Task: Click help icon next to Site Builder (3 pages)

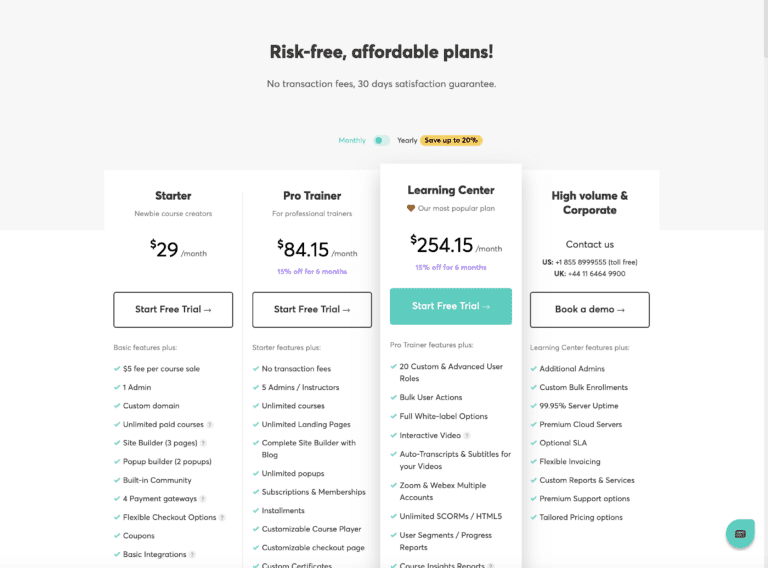Action: click(x=203, y=443)
